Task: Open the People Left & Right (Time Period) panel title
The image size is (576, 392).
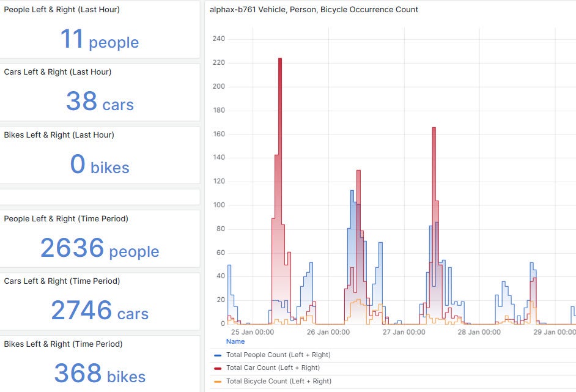Action: coord(66,219)
